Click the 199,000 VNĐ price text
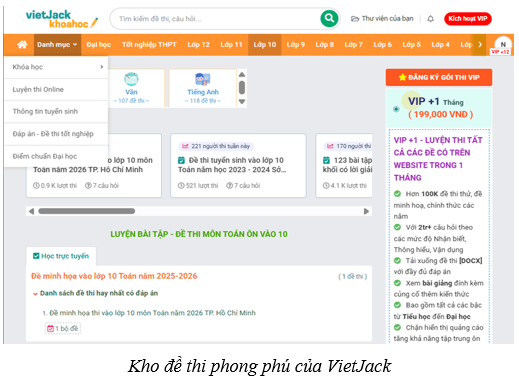Screen dimensions: 519x377 tap(441, 114)
